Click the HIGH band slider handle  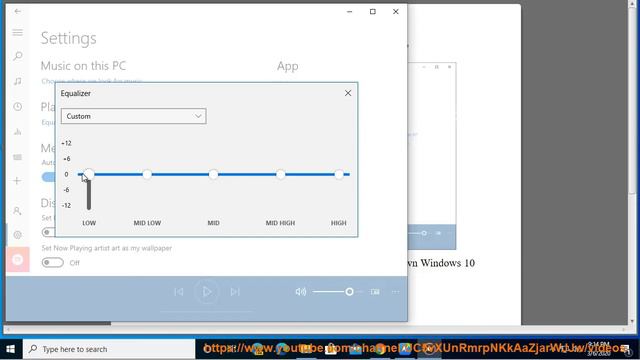coord(339,175)
